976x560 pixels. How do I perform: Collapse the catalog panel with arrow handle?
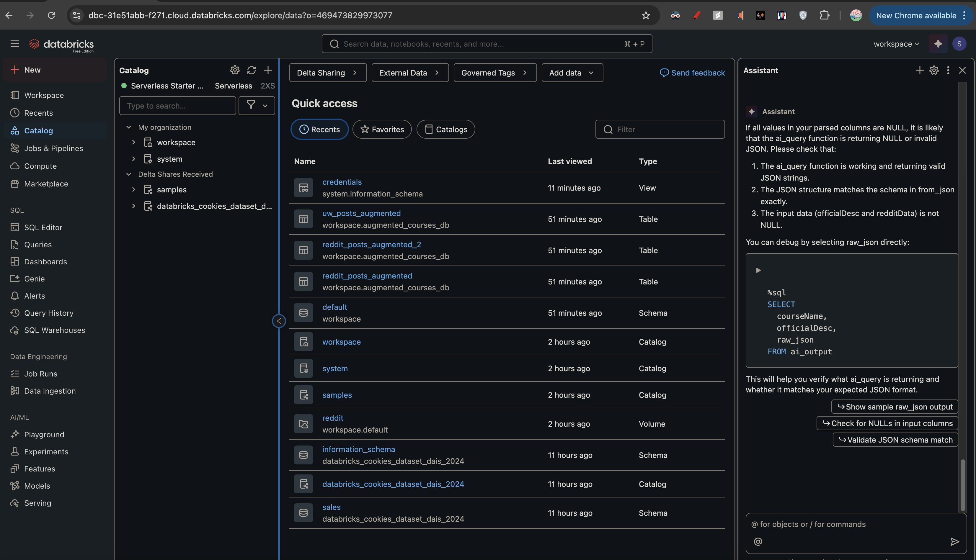279,321
